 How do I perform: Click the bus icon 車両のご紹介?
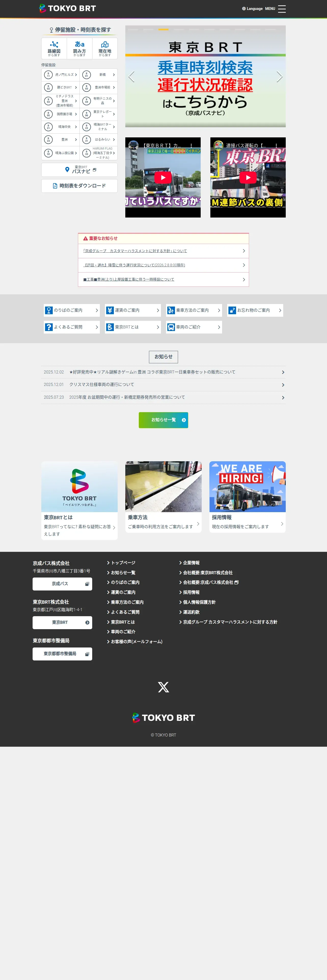[x=171, y=327]
